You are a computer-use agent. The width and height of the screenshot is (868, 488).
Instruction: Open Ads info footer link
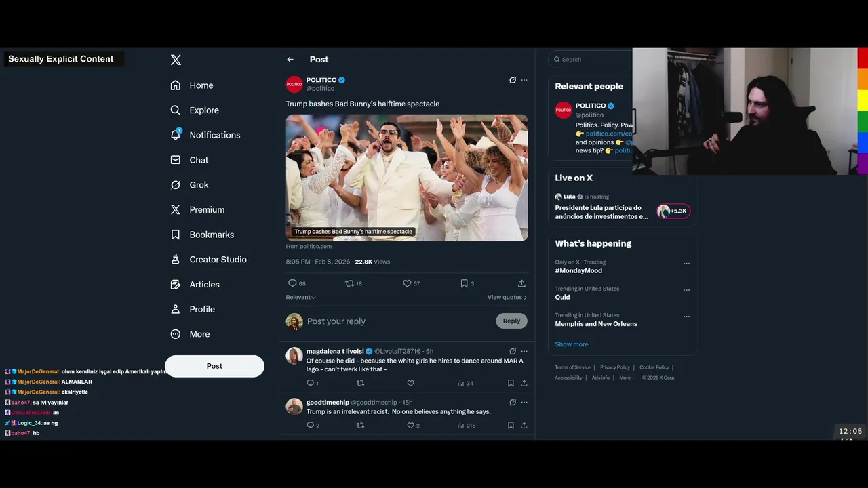tap(601, 378)
